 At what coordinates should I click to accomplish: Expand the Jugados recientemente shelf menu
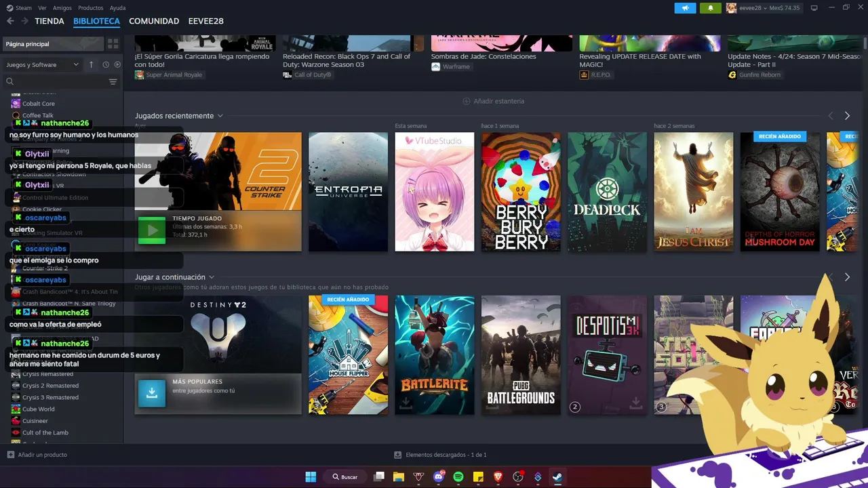click(x=220, y=116)
